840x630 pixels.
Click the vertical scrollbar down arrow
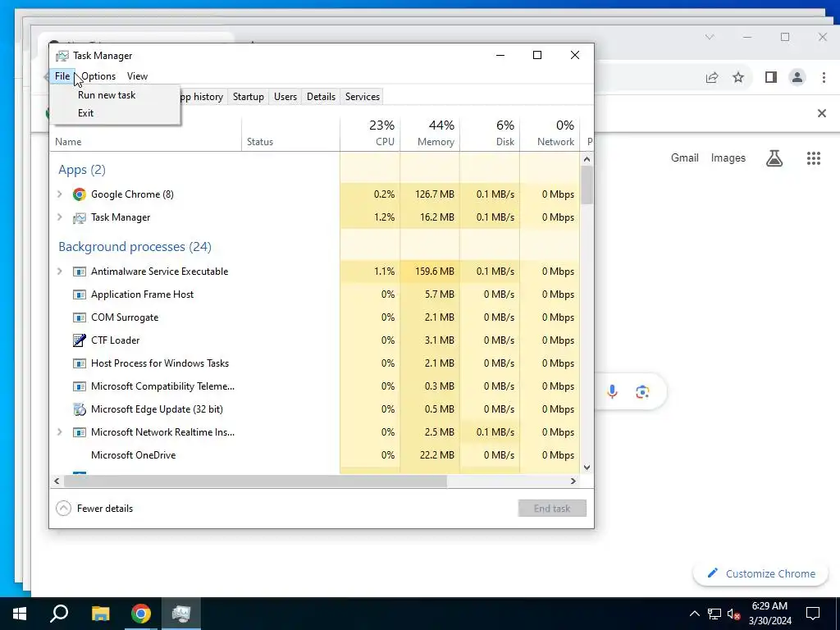pos(587,467)
